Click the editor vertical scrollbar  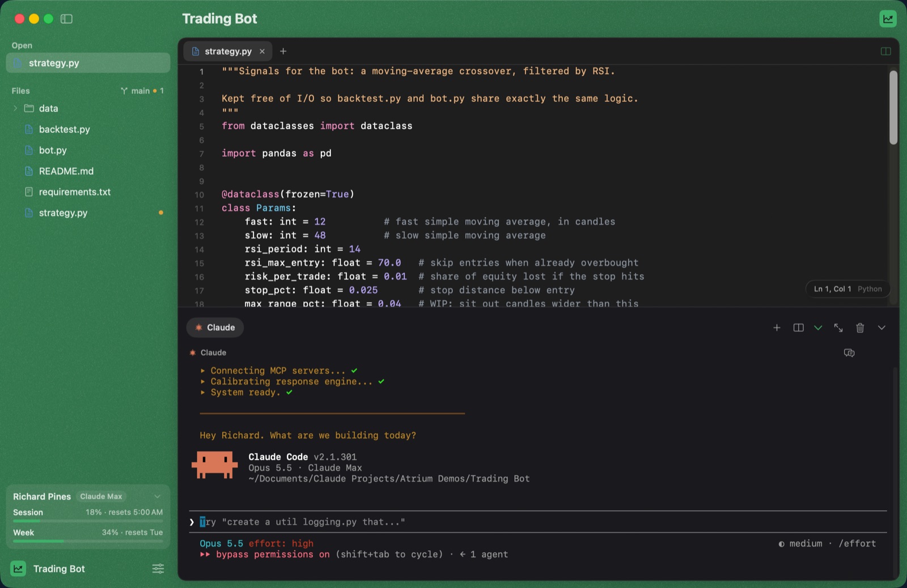(893, 108)
